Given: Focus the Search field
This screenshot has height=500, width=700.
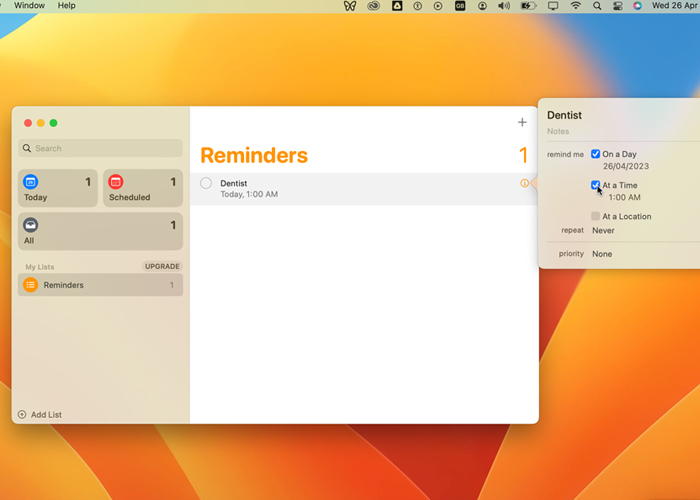Looking at the screenshot, I should coord(100,148).
